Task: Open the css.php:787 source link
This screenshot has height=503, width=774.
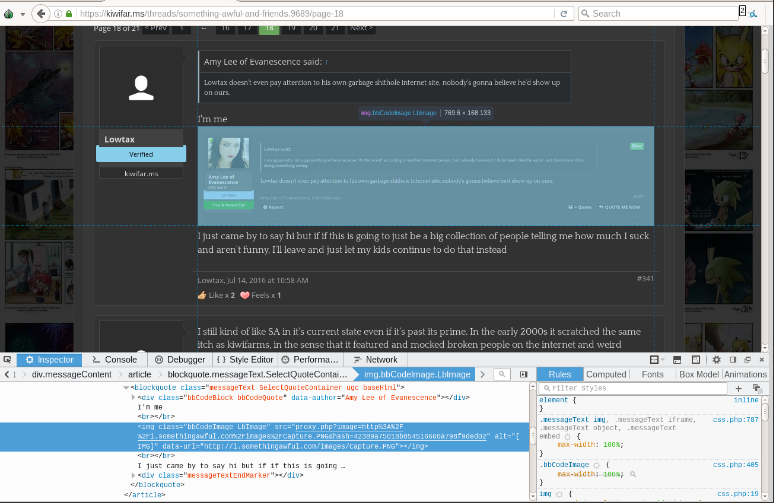Action: click(735, 420)
